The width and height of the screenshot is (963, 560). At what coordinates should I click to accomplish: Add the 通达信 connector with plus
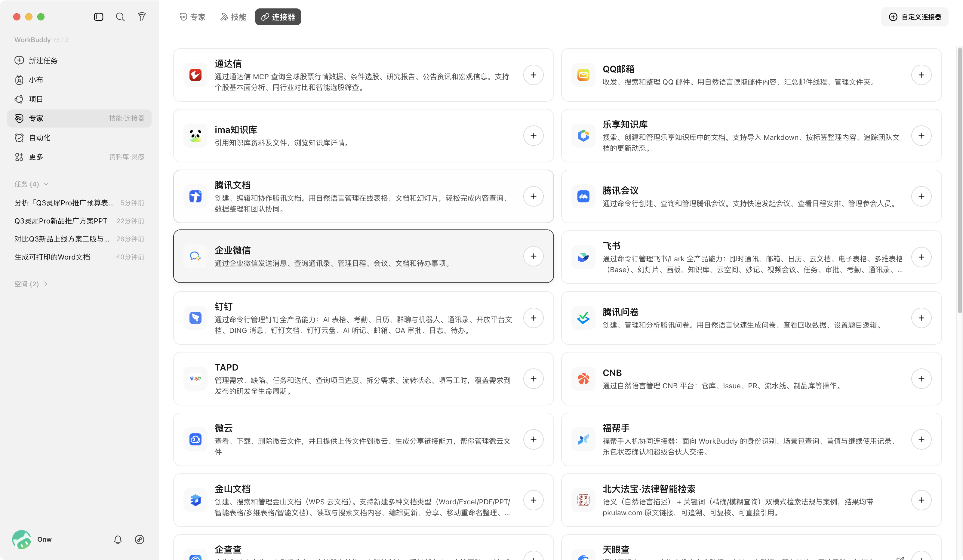tap(534, 75)
